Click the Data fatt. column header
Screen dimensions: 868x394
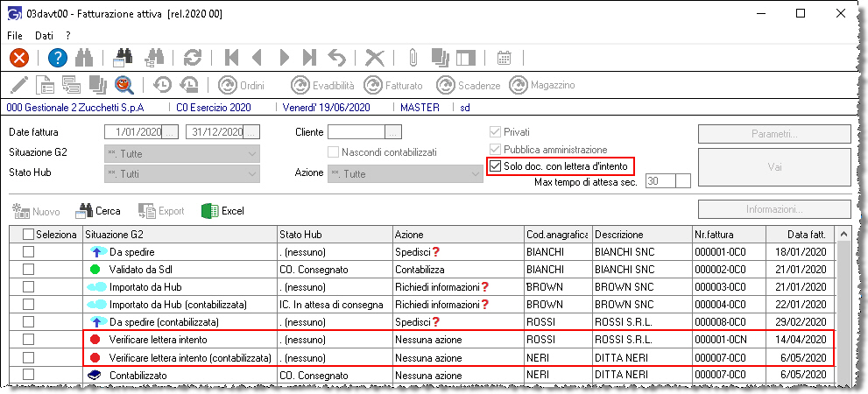[801, 235]
